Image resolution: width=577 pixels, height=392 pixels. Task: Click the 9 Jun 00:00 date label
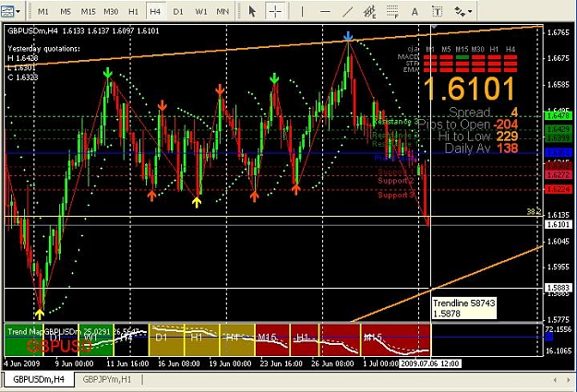coord(74,363)
